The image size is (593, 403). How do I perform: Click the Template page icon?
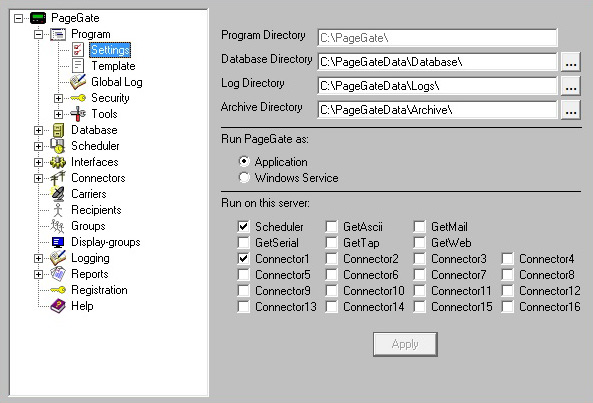point(78,66)
